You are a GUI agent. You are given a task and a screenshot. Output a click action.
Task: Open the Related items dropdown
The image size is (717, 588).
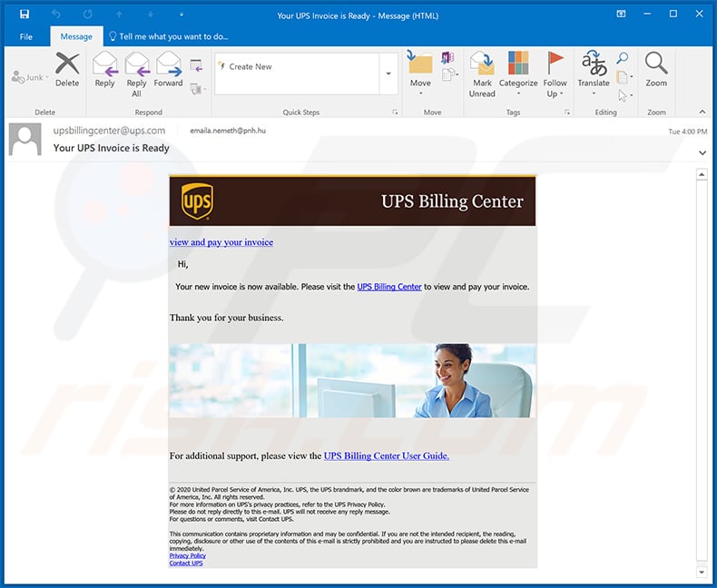click(624, 77)
